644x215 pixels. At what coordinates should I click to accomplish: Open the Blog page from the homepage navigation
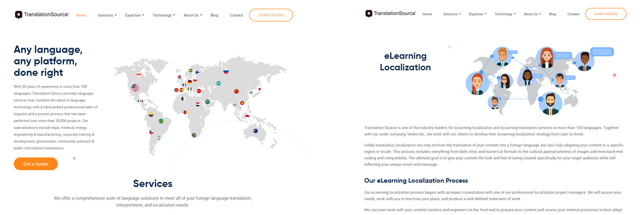pyautogui.click(x=214, y=15)
